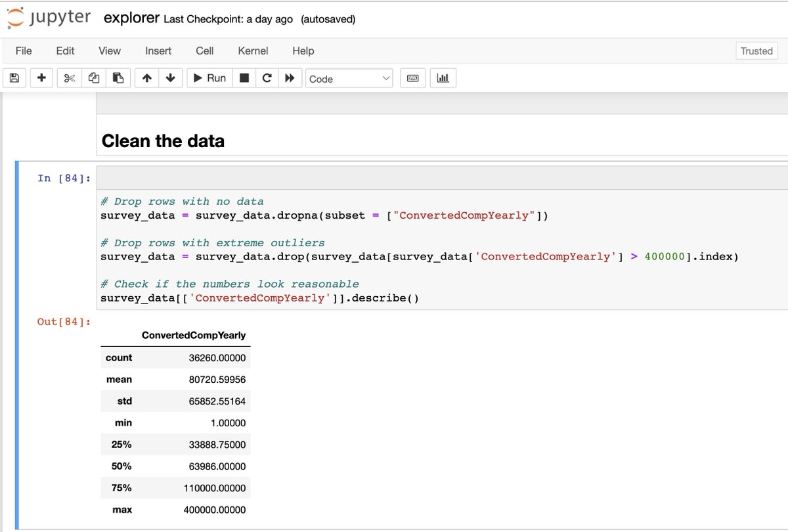
Task: Click the Trusted notebook indicator
Action: pyautogui.click(x=756, y=51)
